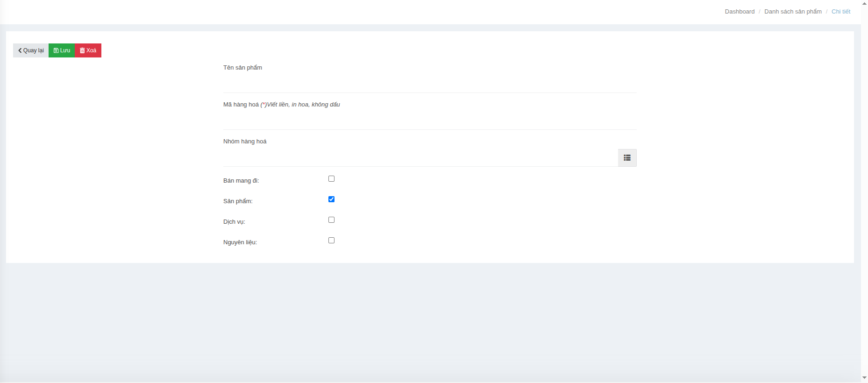Save the product with Lưu button
This screenshot has height=383, width=868.
62,50
